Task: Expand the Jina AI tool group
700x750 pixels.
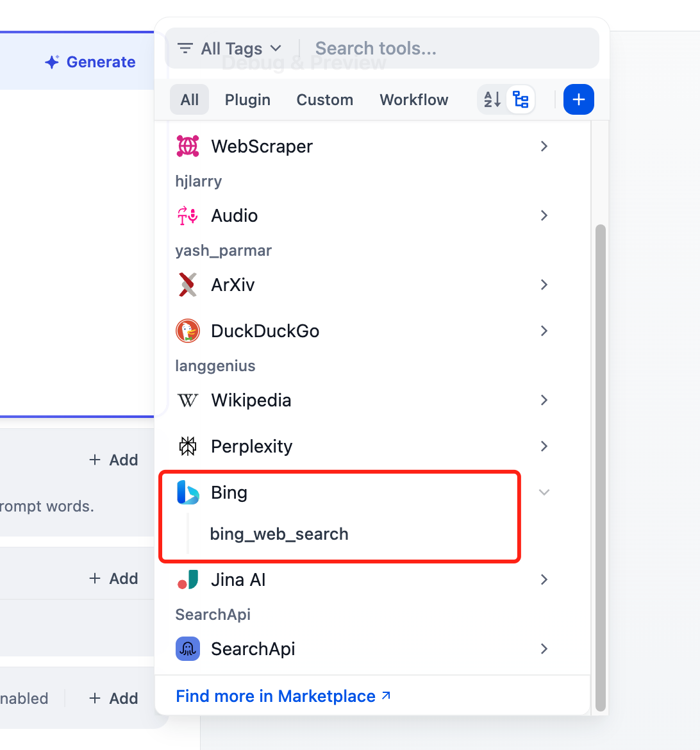Action: (544, 579)
